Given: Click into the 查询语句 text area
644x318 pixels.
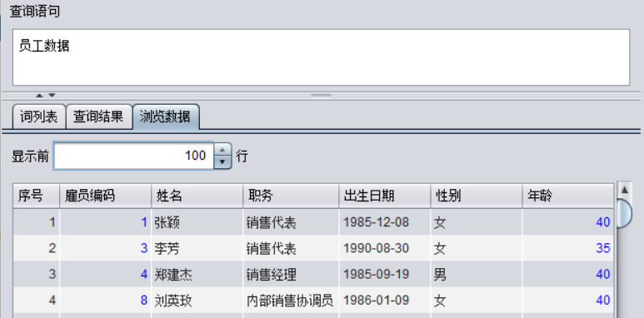Looking at the screenshot, I should click(x=322, y=57).
